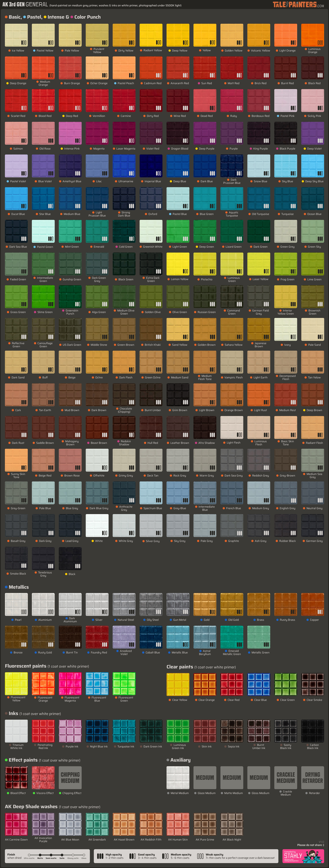Image resolution: width=329 pixels, height=868 pixels.
Task: Click the Stahly compiled-by badge
Action: click(303, 856)
